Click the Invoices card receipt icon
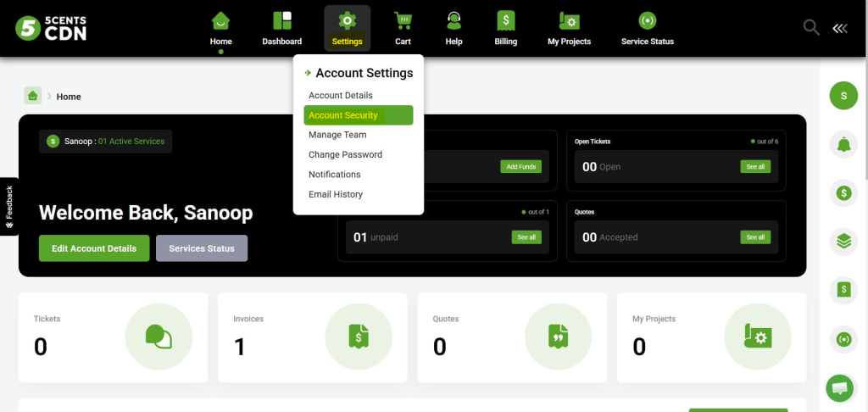The height and width of the screenshot is (412, 868). [x=359, y=337]
